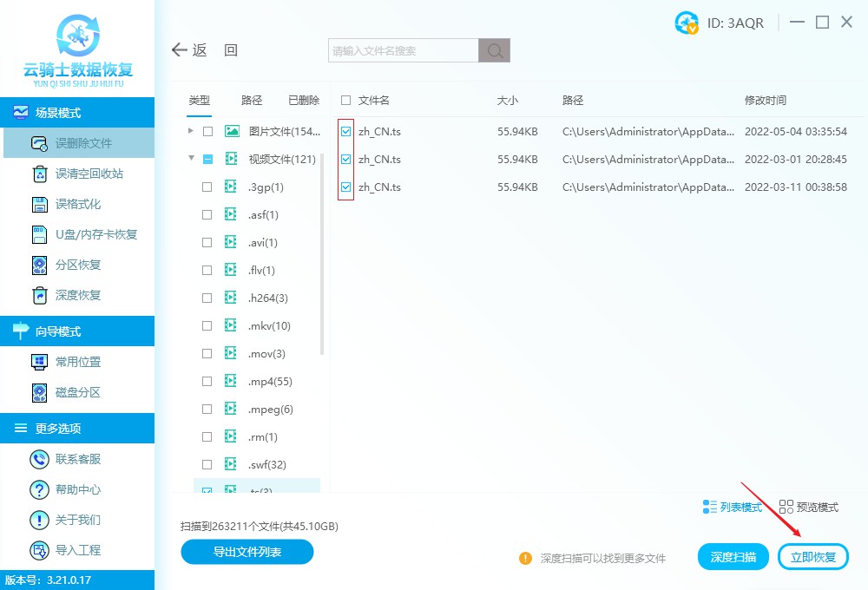Start 深度扫描 deep scan

point(733,557)
